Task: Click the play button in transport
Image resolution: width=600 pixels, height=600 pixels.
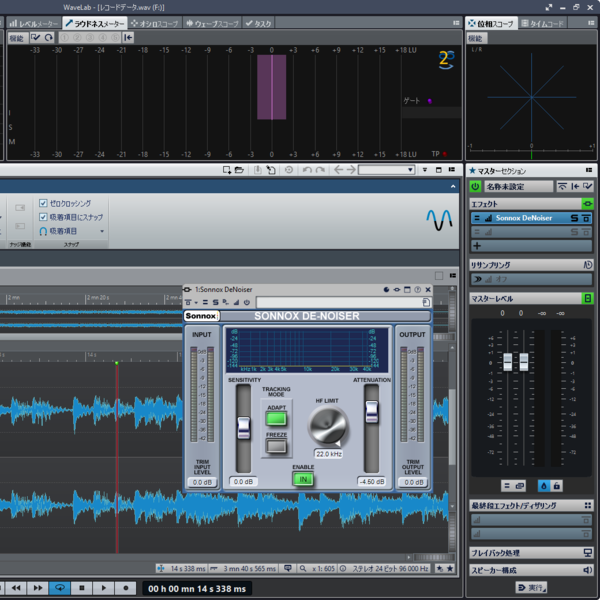Action: click(x=103, y=588)
